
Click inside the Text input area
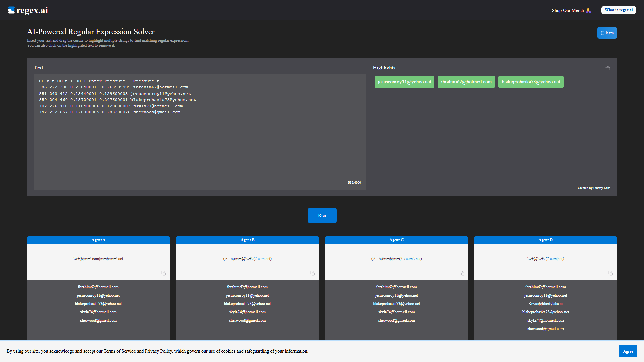click(200, 132)
